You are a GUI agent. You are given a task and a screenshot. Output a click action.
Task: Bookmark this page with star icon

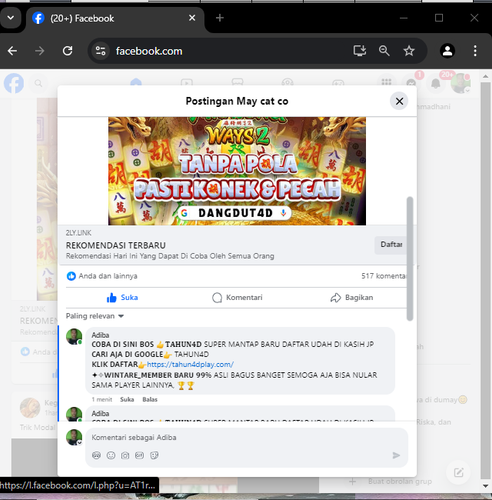coord(409,51)
